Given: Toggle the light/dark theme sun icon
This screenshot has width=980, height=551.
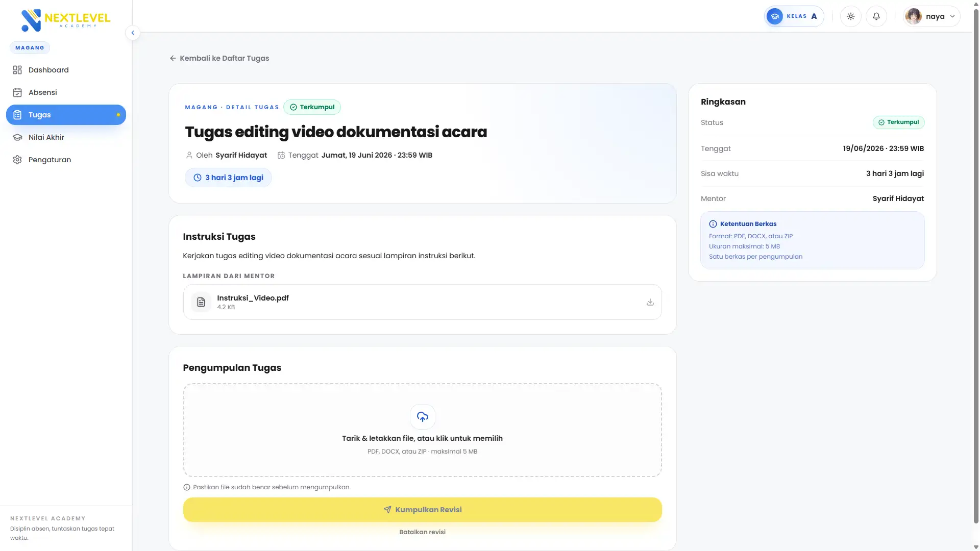Looking at the screenshot, I should click(851, 16).
